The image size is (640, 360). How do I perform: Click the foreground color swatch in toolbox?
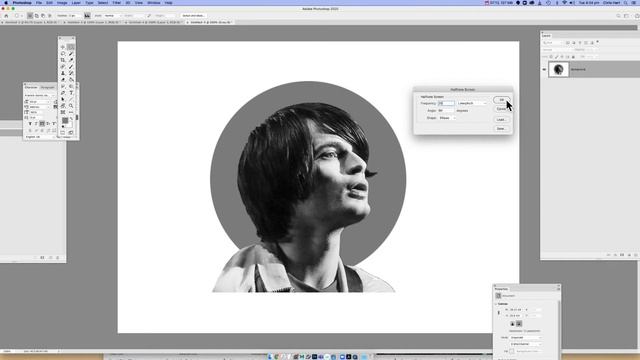[65, 120]
